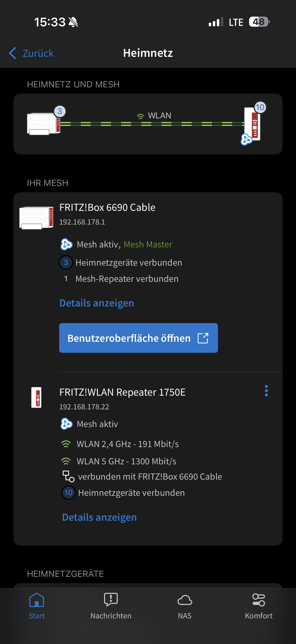This screenshot has width=296, height=644.
Task: Tap the connection icon next to 'verbunden mit'
Action: [68, 476]
